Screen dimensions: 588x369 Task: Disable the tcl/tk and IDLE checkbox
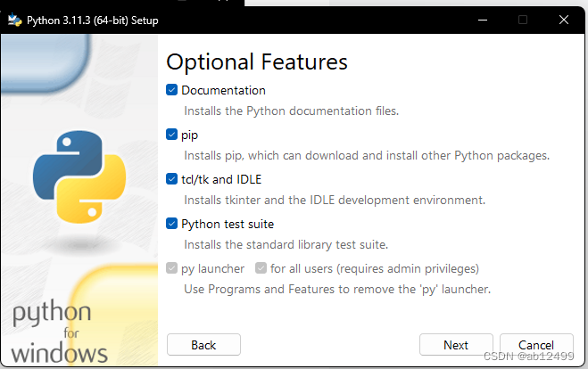[172, 179]
